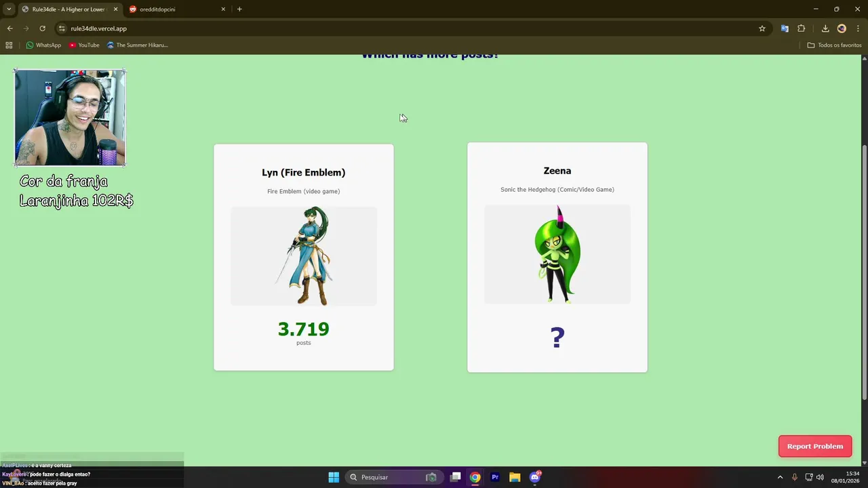
Task: Open Adobe Premiere Pro from taskbar
Action: (495, 477)
